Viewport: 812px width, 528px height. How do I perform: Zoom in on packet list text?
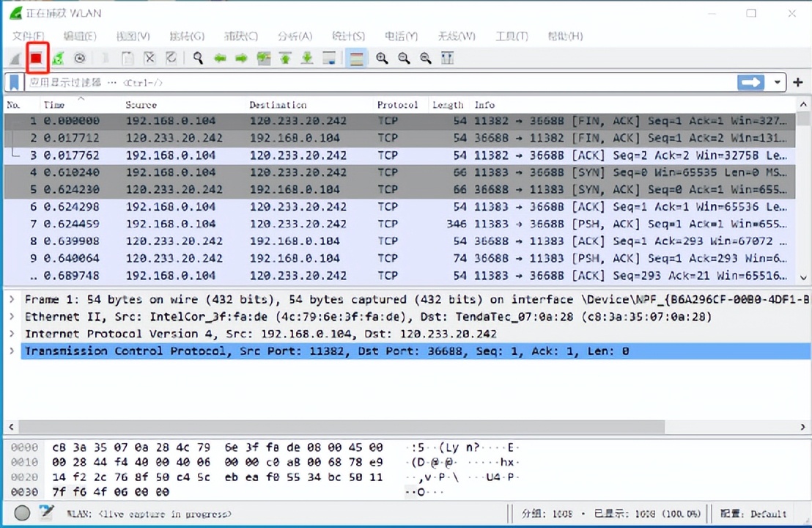[381, 58]
